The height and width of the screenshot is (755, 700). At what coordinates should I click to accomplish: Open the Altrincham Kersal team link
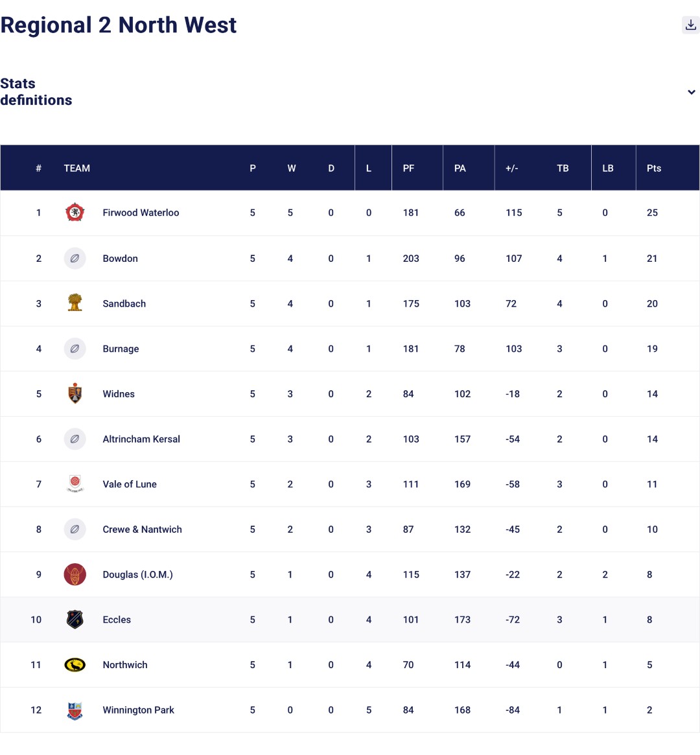pos(141,439)
